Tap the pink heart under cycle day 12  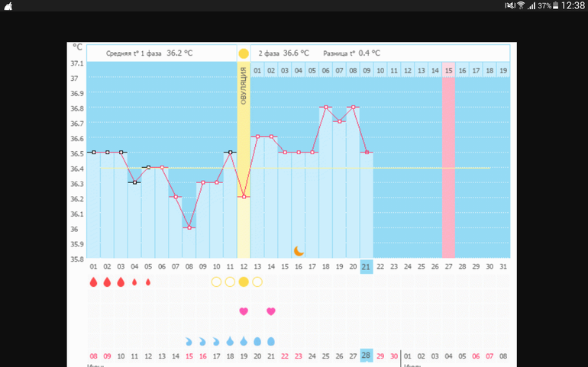tap(244, 311)
